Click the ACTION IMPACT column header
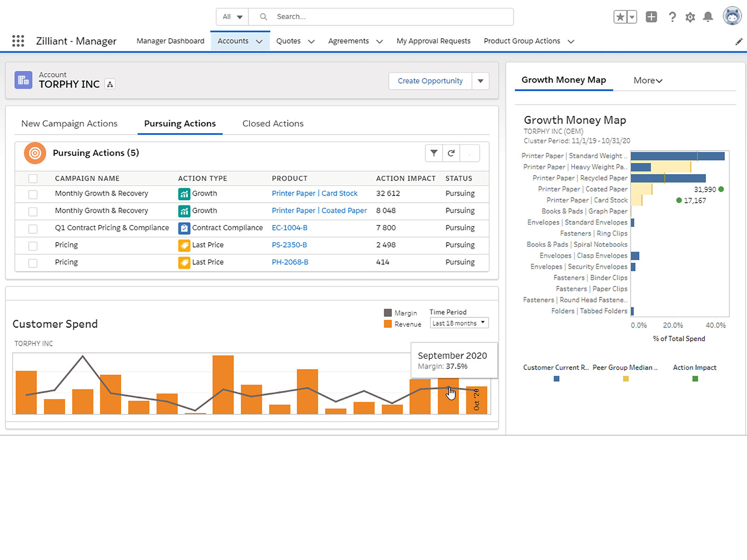747x560 pixels. (x=406, y=179)
